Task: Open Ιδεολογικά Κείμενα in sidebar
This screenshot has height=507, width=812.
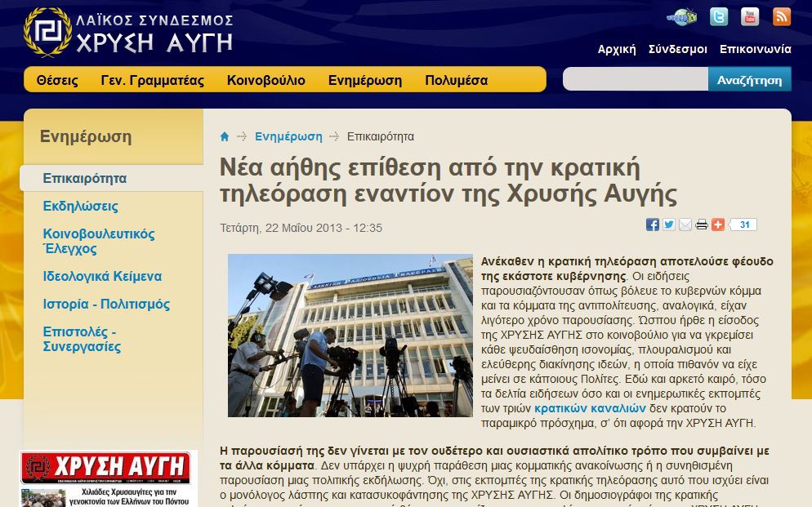Action: tap(102, 276)
